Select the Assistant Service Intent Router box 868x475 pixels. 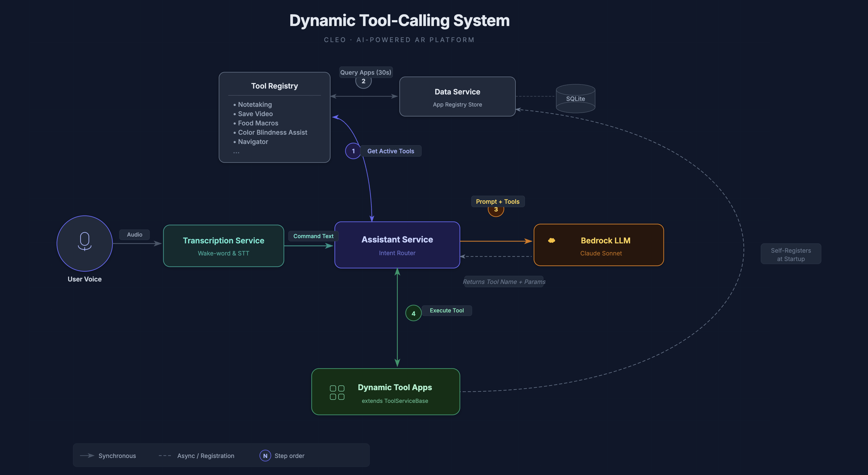tap(397, 245)
